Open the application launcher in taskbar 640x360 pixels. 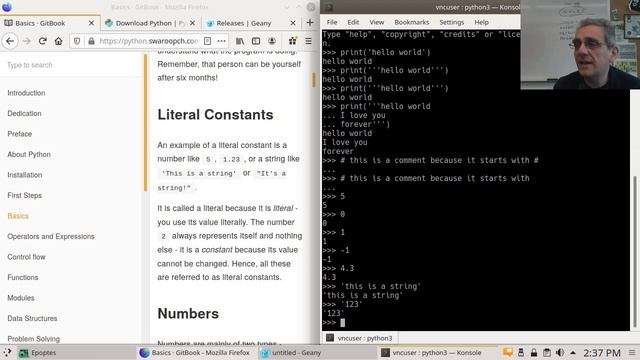point(7,352)
